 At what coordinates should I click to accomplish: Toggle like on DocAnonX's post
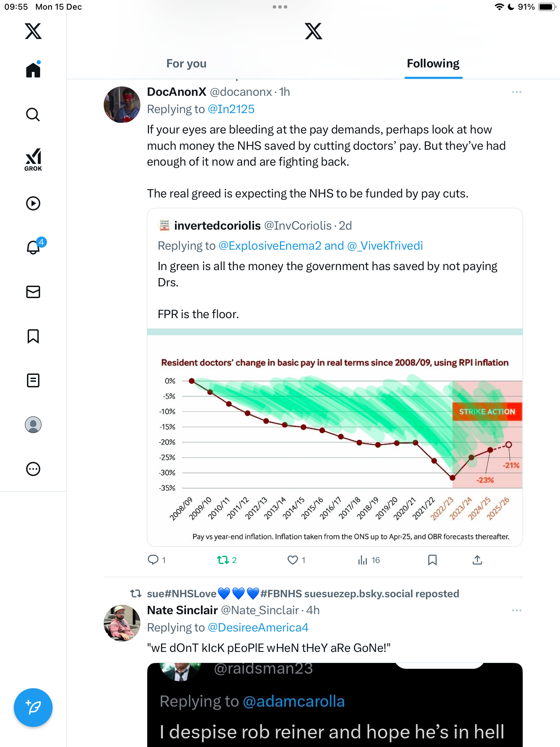(x=296, y=560)
